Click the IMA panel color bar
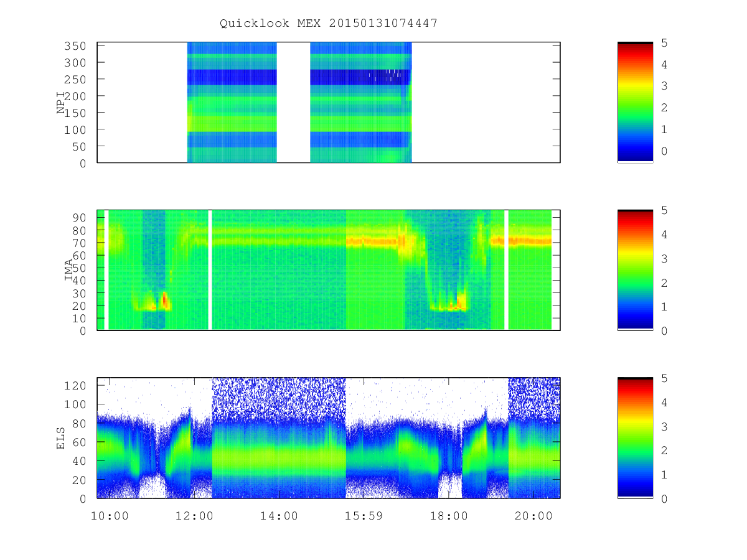 [x=635, y=270]
